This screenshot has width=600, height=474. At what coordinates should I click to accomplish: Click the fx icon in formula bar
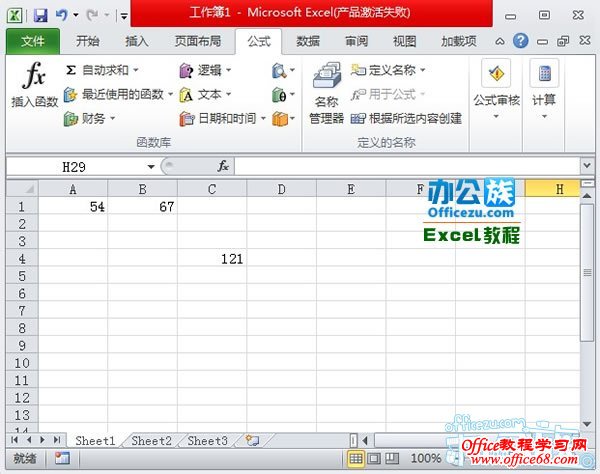(223, 166)
